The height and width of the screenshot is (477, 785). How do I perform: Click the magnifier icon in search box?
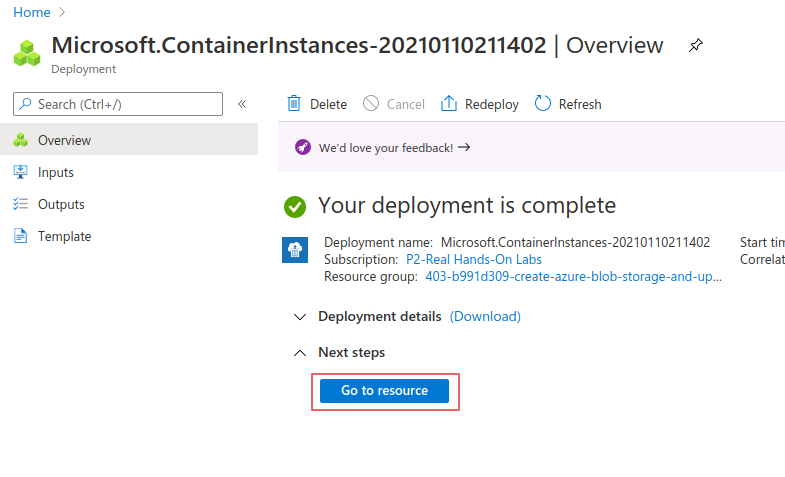[x=25, y=104]
